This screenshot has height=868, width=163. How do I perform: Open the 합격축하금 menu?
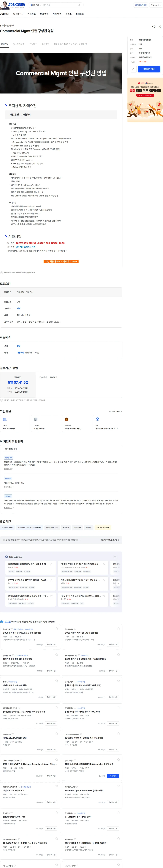pos(18,14)
